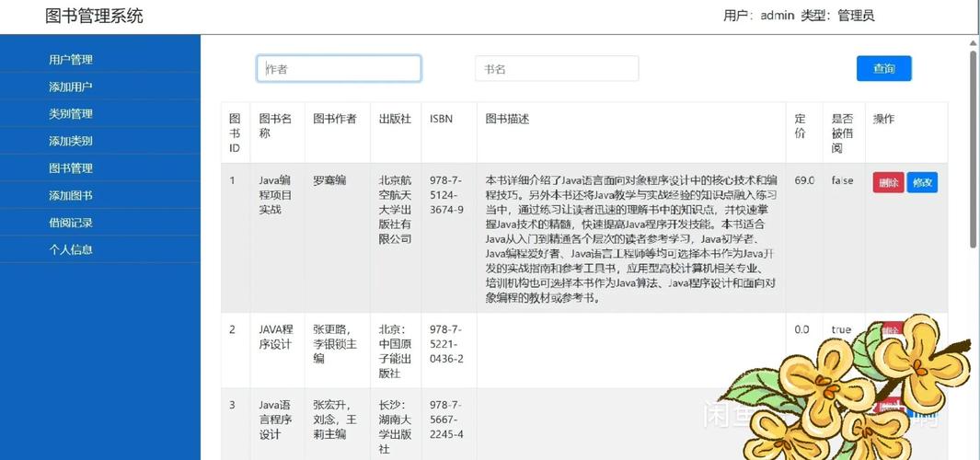
Task: Click the 类型: 管理员 label
Action: pos(837,16)
